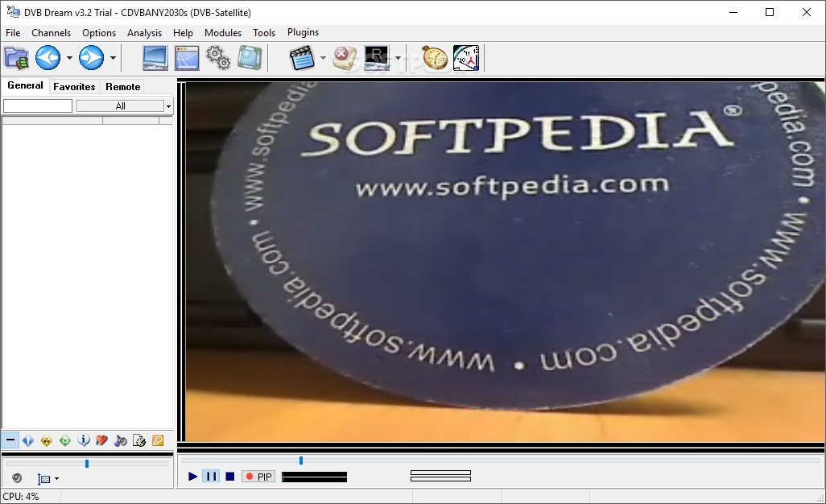Click the volume slider handle
Image resolution: width=826 pixels, height=504 pixels.
(87, 464)
